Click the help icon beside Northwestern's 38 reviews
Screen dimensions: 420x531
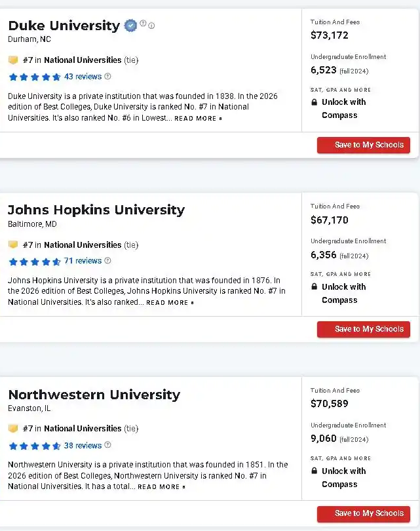point(108,446)
